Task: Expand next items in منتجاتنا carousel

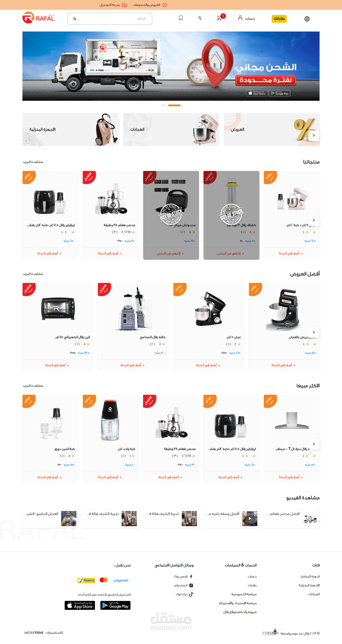Action: 314,220
